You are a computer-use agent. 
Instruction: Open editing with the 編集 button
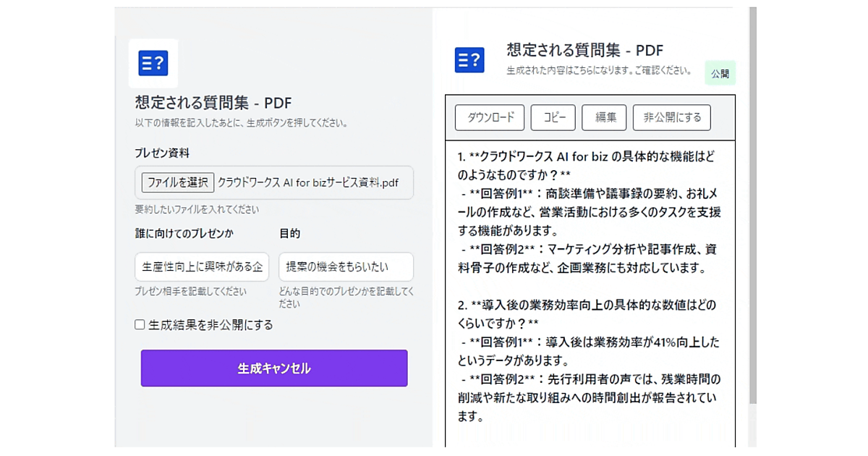604,117
